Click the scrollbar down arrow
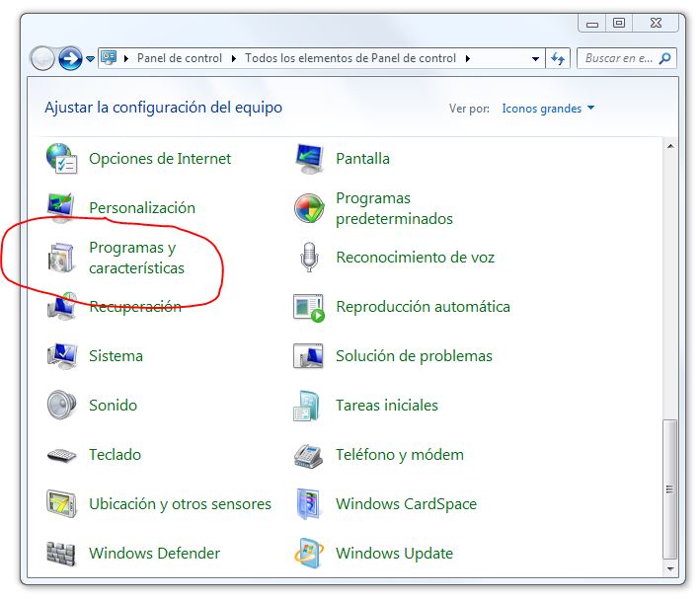700x599 pixels. (x=670, y=568)
